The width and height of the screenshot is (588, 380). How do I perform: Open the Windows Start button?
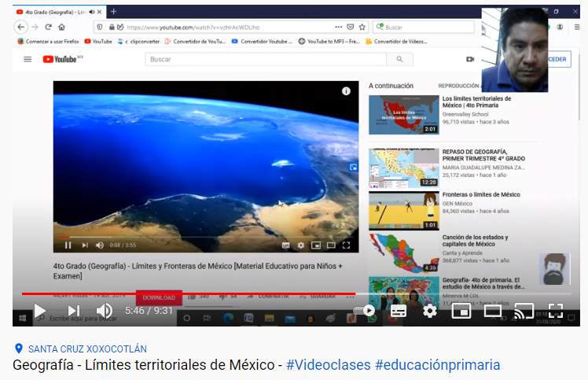point(23,319)
